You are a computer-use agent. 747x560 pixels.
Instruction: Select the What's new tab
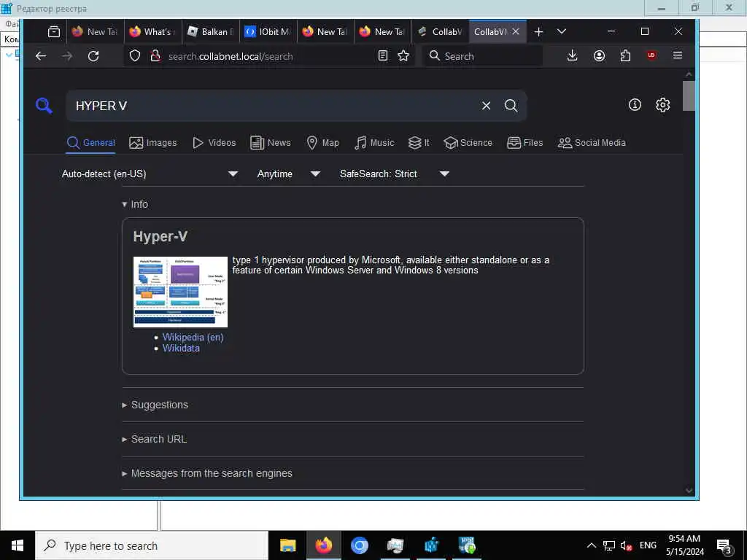[x=153, y=32]
